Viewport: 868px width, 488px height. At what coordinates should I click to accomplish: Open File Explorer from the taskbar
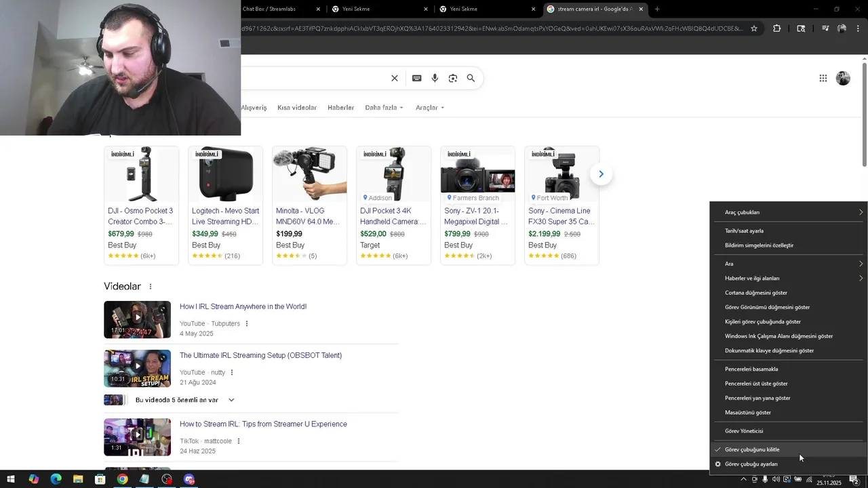pos(78,479)
